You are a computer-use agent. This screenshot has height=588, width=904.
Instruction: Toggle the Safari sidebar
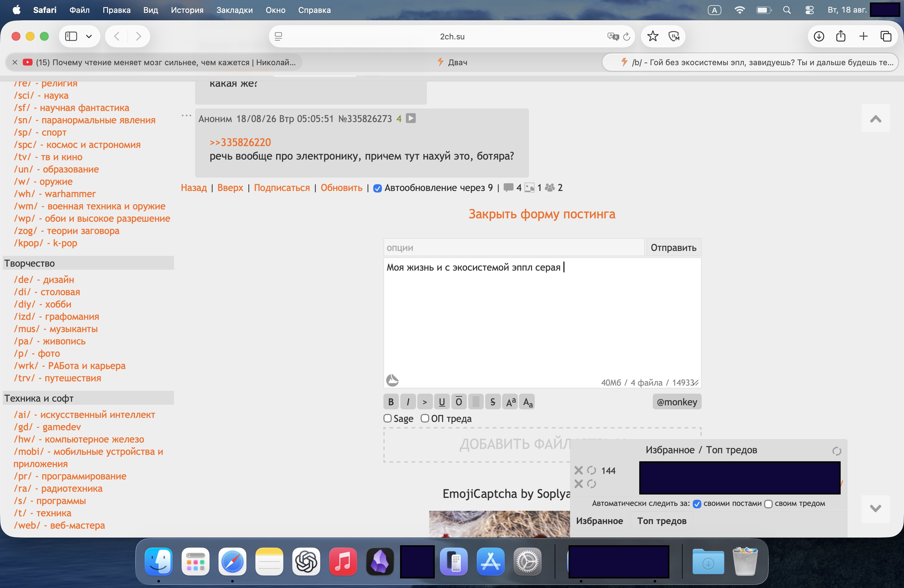click(71, 37)
